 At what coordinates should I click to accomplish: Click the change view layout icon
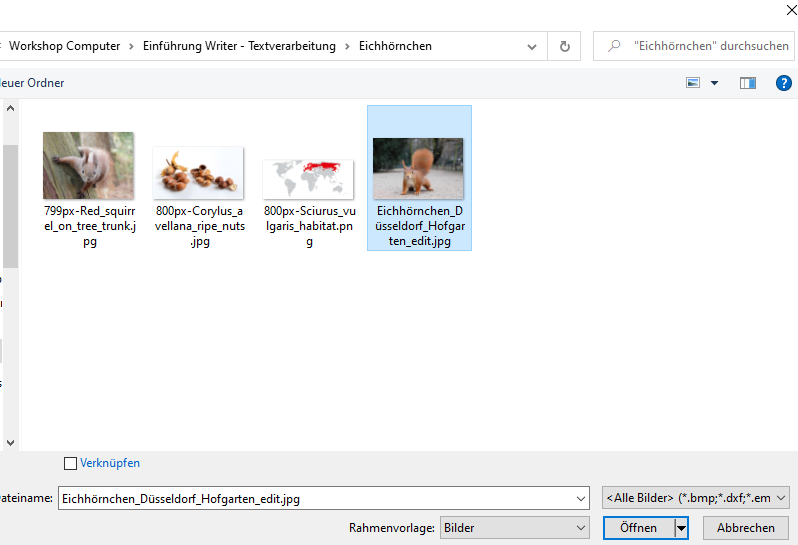click(693, 83)
